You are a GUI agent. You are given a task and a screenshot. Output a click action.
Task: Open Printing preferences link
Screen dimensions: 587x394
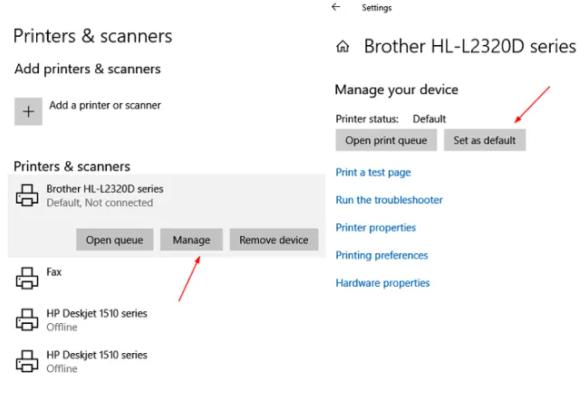(x=382, y=255)
